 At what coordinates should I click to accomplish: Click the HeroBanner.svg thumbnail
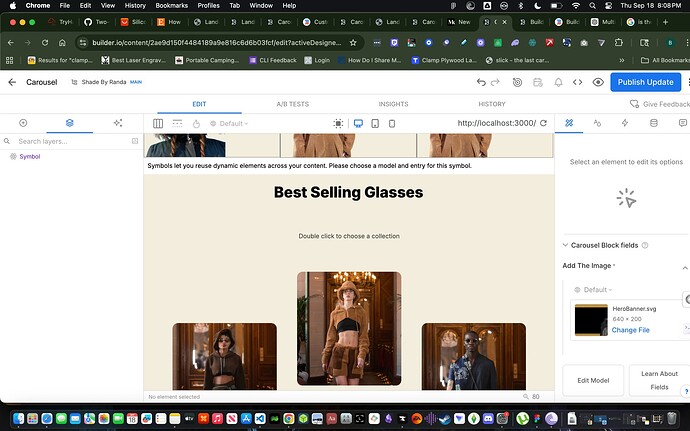(x=591, y=320)
